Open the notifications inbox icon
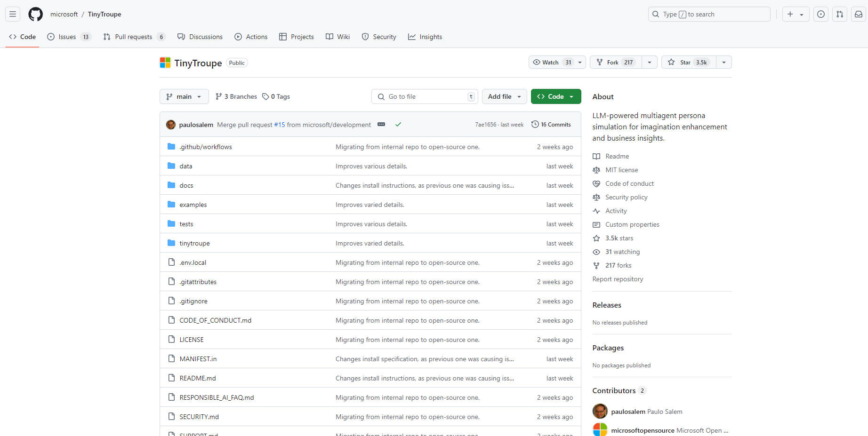This screenshot has height=436, width=868. [859, 14]
